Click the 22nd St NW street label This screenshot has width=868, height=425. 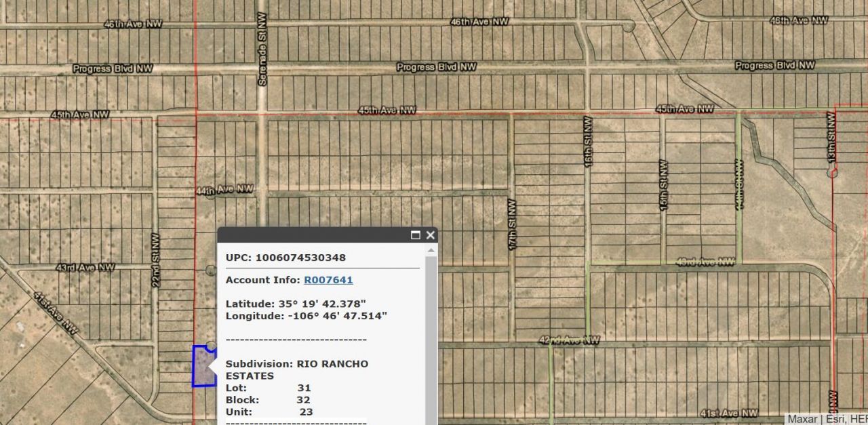[155, 260]
